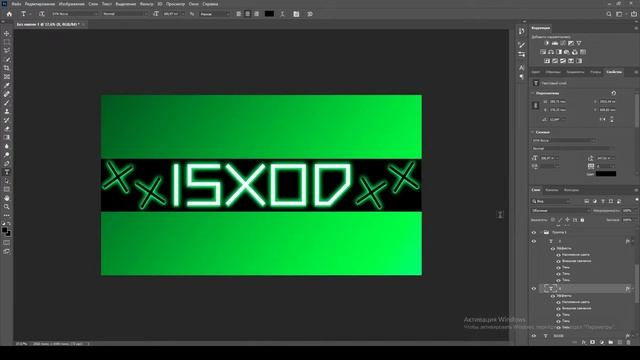Toggle text orientation in options bar

[x=41, y=14]
